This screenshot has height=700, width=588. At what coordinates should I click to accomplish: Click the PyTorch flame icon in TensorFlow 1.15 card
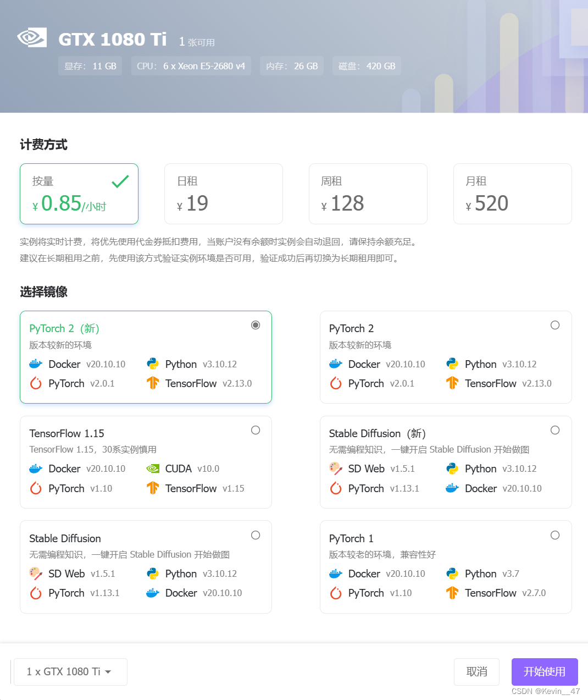click(x=36, y=488)
